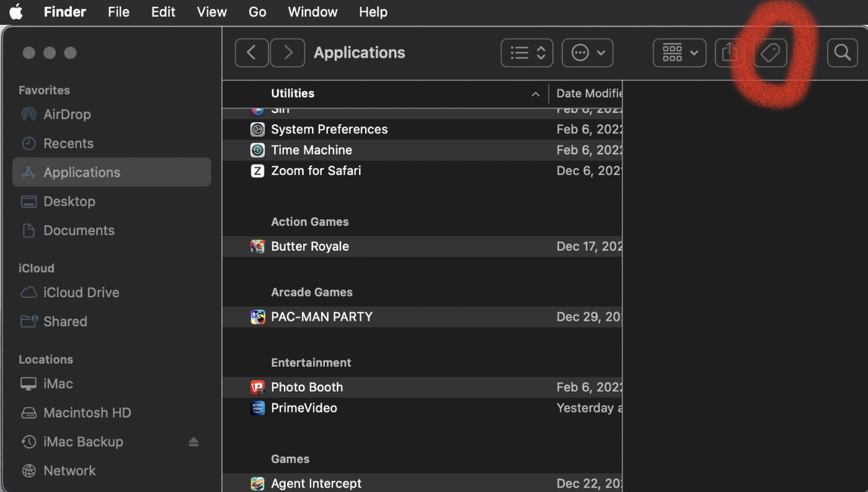868x492 pixels.
Task: Open the Window menu
Action: (312, 12)
